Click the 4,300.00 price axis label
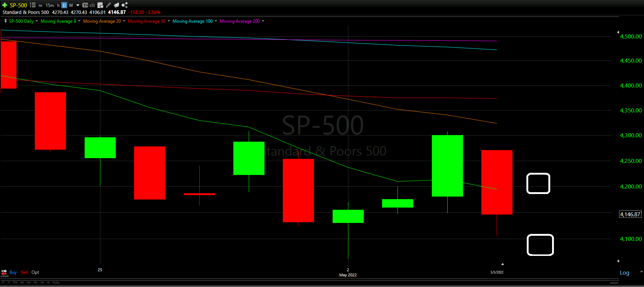The height and width of the screenshot is (287, 644). point(631,135)
